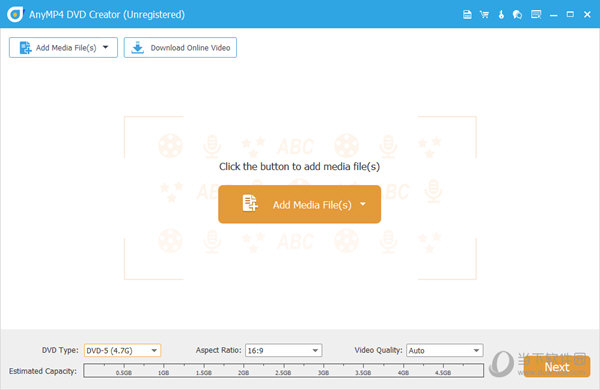Expand the orange Add Media button arrow
Image resolution: width=600 pixels, height=390 pixels.
click(x=363, y=204)
